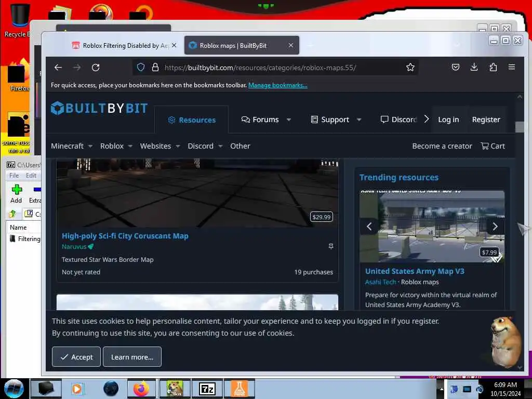Screen dimensions: 532x399
Task: Click the Army Map V3 trending thumbnail
Action: pyautogui.click(x=432, y=227)
